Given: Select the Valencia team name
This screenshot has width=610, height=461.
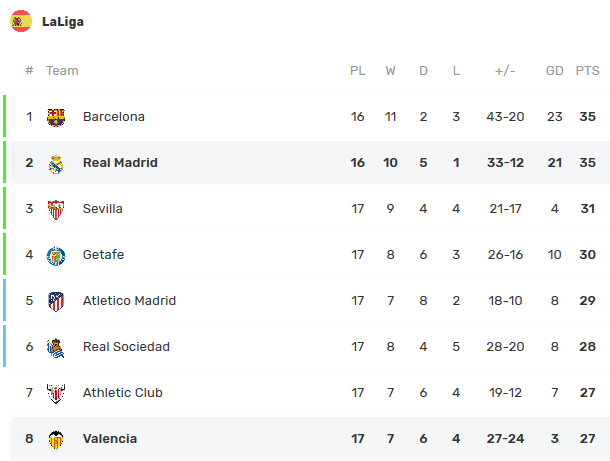Looking at the screenshot, I should click(x=110, y=439).
